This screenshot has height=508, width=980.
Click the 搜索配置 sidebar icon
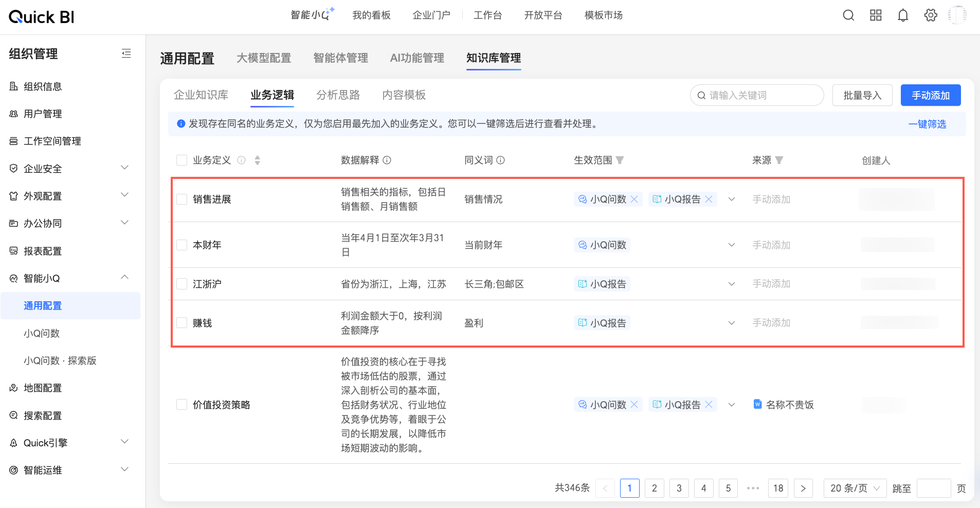point(14,415)
